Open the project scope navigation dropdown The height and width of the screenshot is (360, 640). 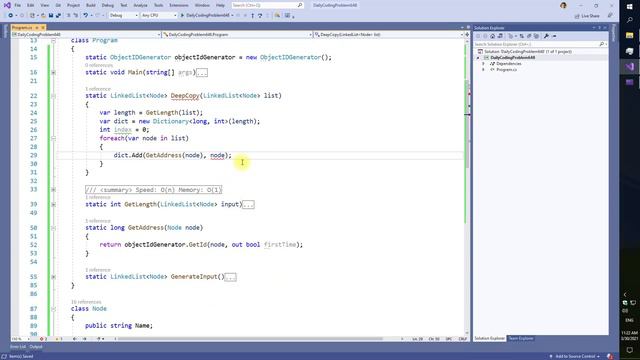coord(86,35)
